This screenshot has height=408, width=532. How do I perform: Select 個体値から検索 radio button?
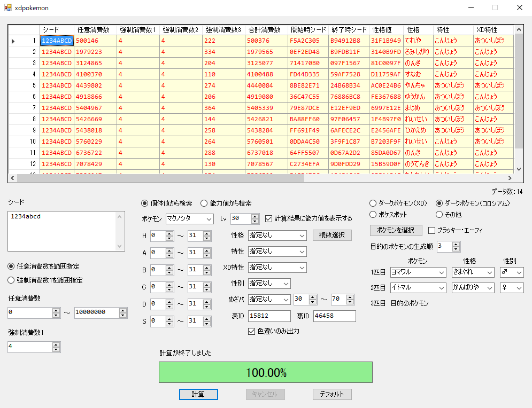(167, 203)
